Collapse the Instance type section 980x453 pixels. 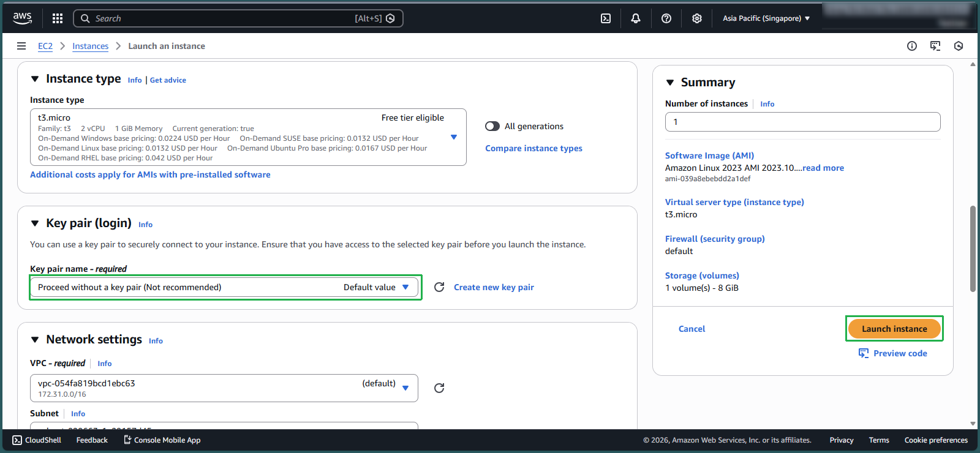35,79
